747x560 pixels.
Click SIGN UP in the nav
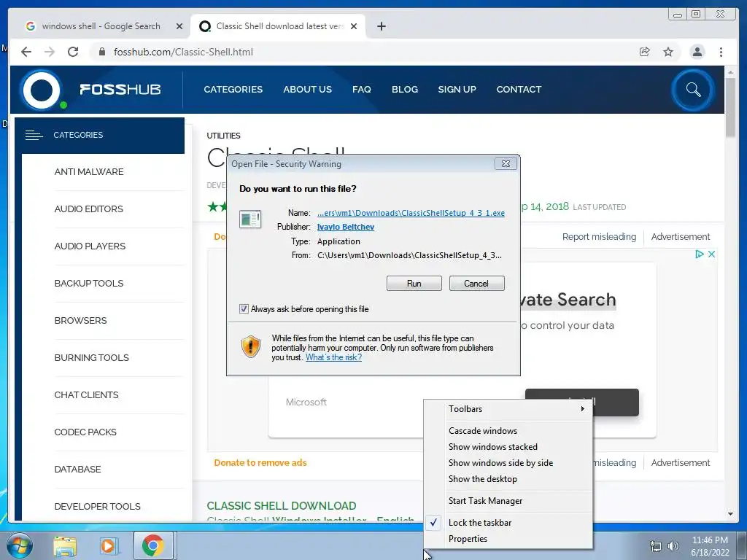pos(457,90)
